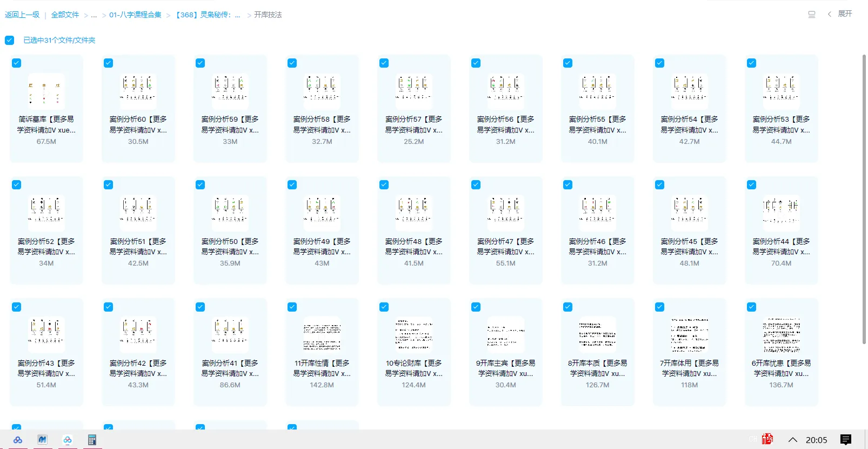Uncheck the 案例分析60 checkbox
The width and height of the screenshot is (868, 449).
(x=109, y=63)
